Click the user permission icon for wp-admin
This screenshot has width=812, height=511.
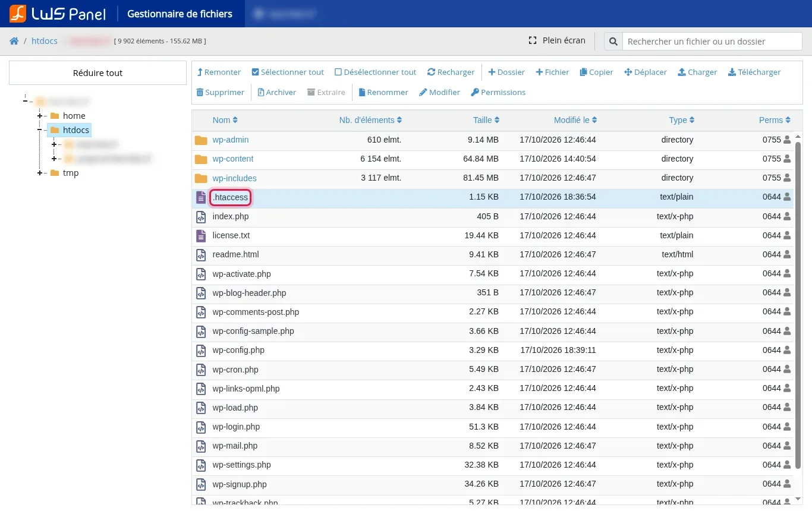(x=787, y=140)
